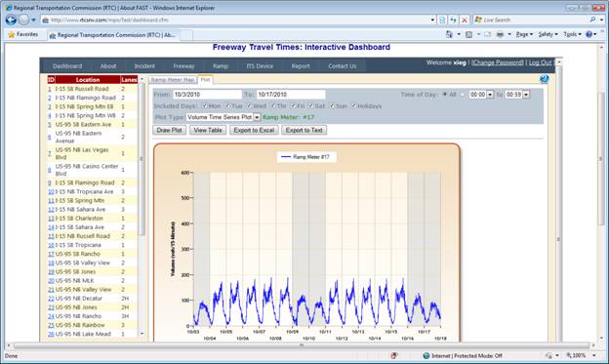
Task: Click the Print icon in command bar
Action: [x=500, y=34]
